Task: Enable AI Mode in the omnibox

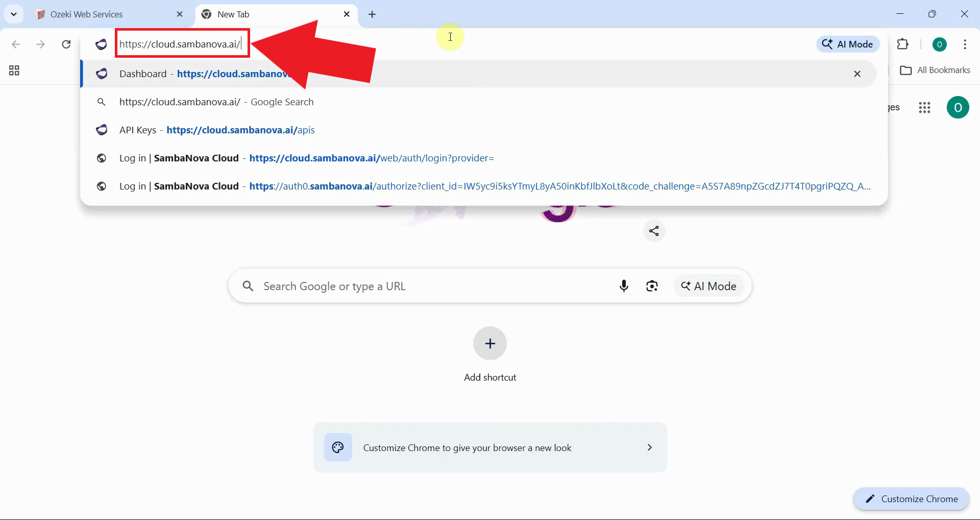Action: pos(847,44)
